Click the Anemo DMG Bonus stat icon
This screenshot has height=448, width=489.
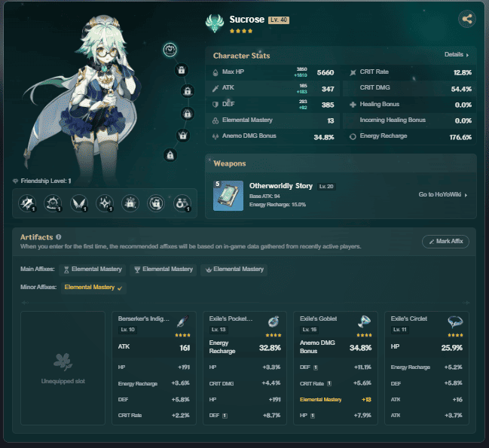click(215, 136)
